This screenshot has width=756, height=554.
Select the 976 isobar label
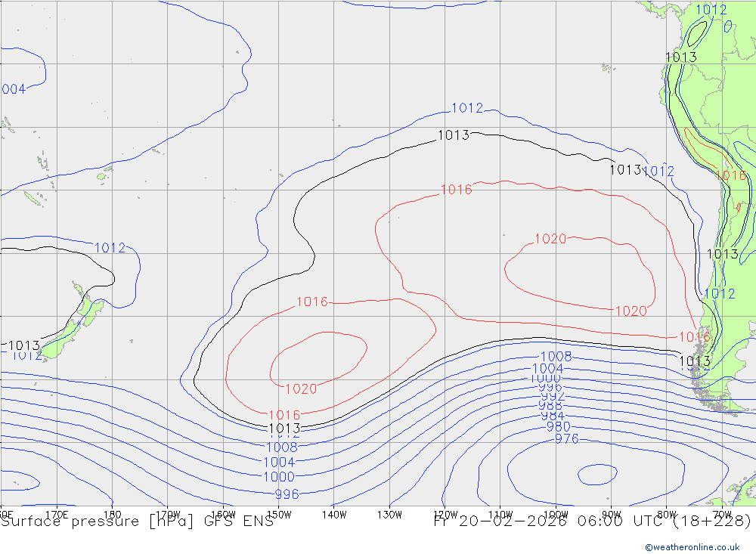click(x=566, y=439)
